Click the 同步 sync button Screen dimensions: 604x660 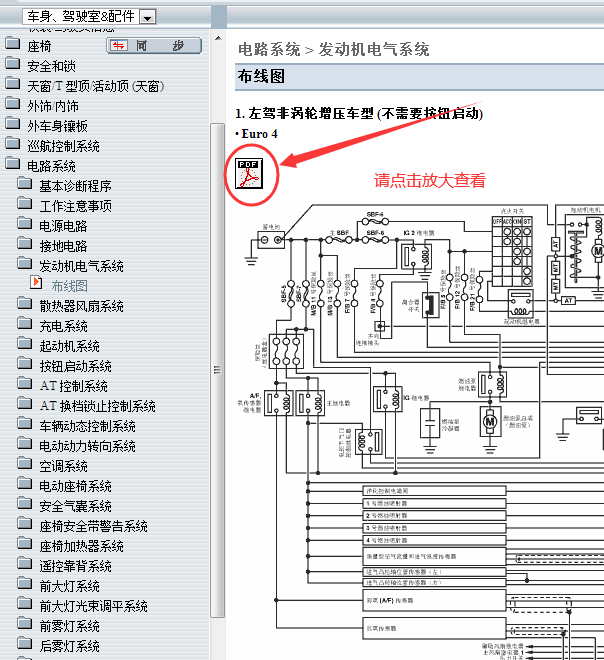pyautogui.click(x=154, y=45)
